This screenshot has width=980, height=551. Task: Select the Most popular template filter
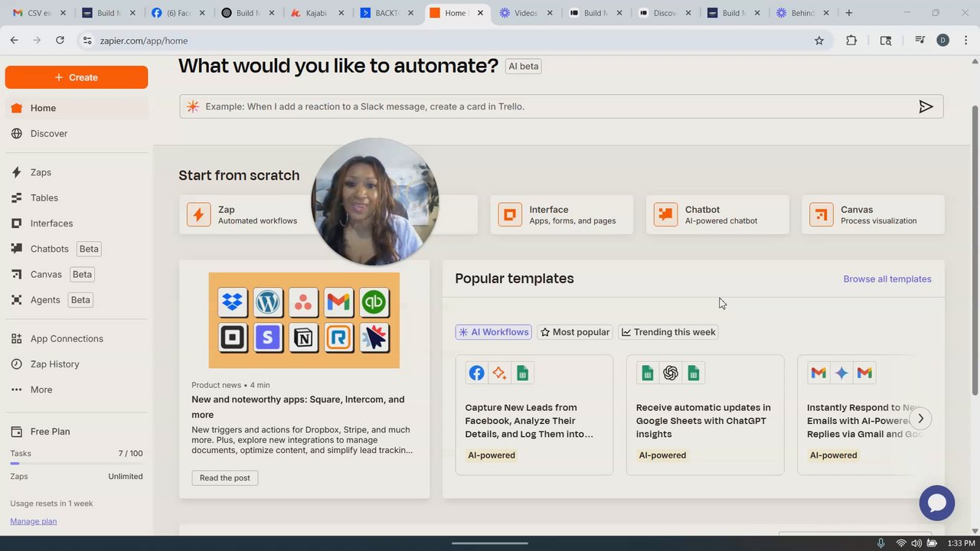point(575,332)
